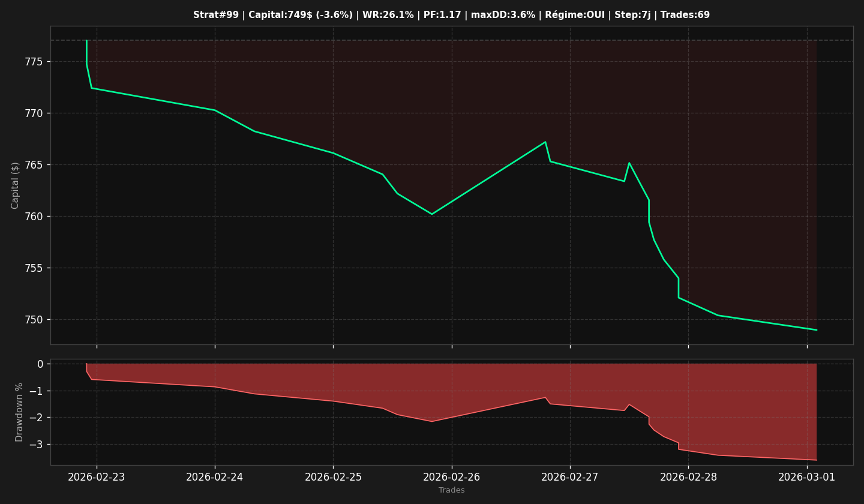Select "Régime:OUI" in the chart title
Screen dimensions: 864x504
tap(575, 15)
